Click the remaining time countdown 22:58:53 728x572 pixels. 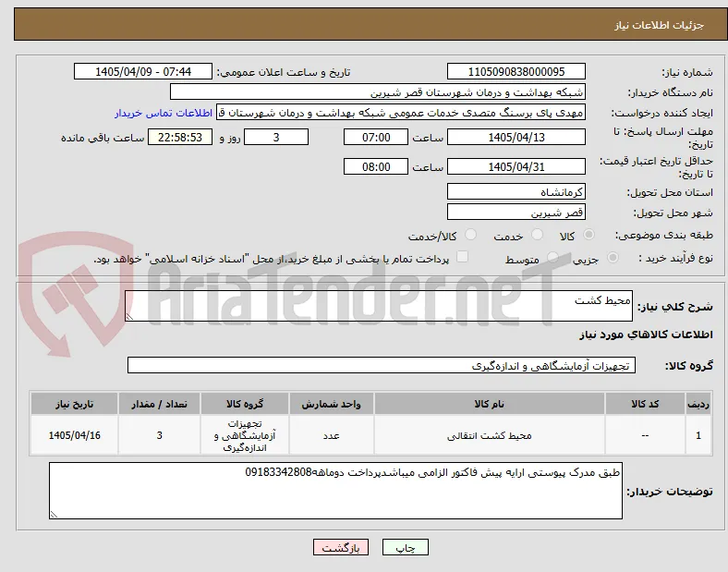coord(180,137)
